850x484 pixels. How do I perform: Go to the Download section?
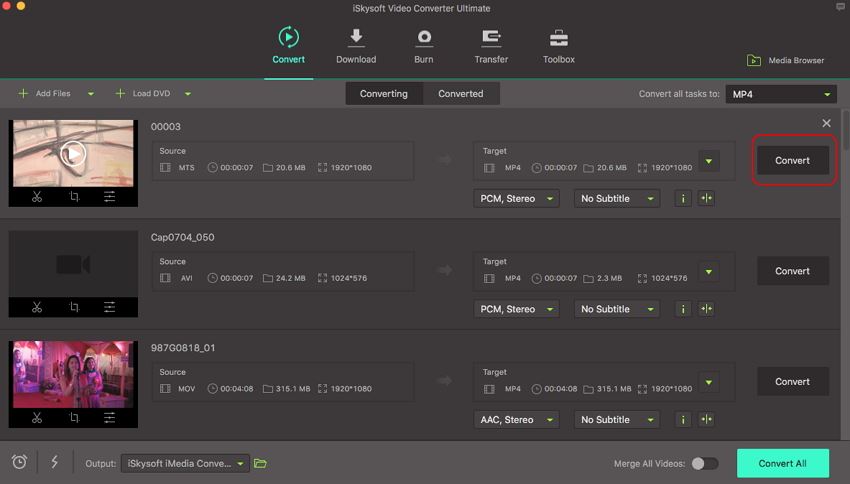tap(356, 47)
